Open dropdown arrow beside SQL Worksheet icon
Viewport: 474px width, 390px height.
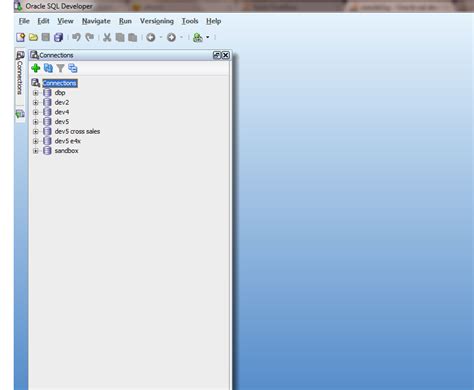pos(207,37)
